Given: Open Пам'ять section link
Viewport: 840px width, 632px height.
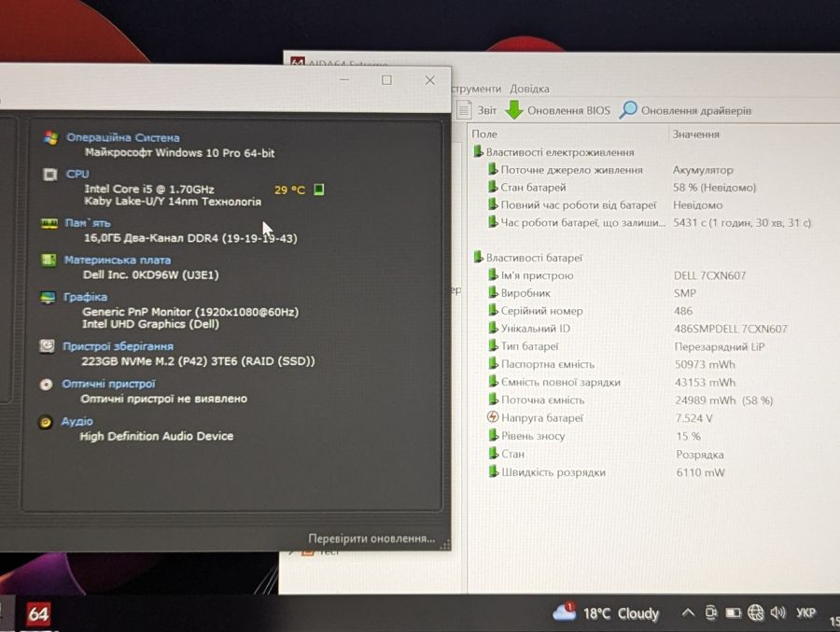Looking at the screenshot, I should coord(88,223).
